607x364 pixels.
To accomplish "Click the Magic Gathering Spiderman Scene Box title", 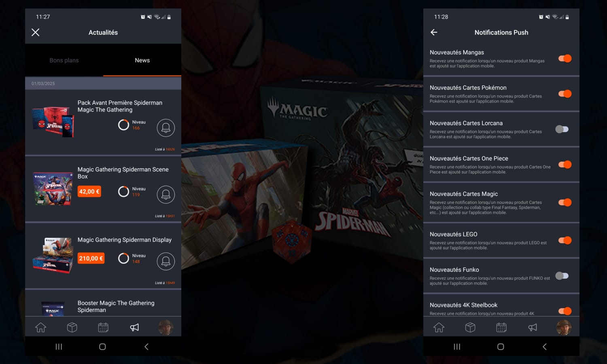I will tap(123, 173).
